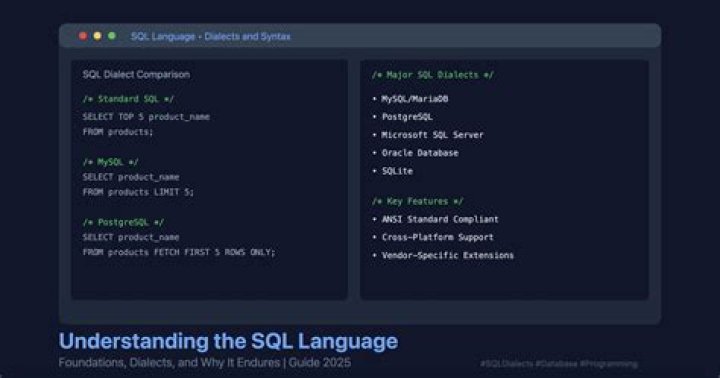The image size is (720, 378).
Task: Select the Oracle Database bullet item
Action: pyautogui.click(x=415, y=153)
